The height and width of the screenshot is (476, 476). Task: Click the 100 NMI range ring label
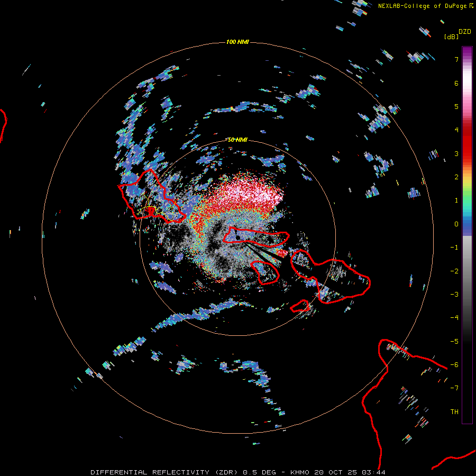(237, 42)
